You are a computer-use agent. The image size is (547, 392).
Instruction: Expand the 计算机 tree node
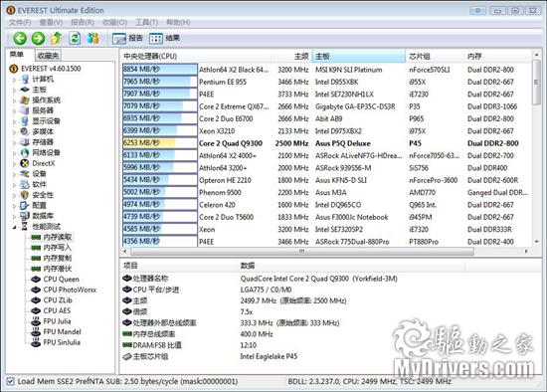pos(14,80)
